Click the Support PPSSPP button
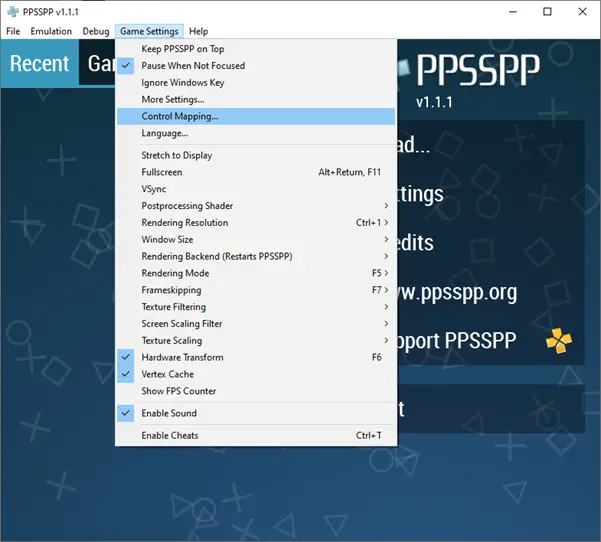Image resolution: width=601 pixels, height=542 pixels. point(491,341)
